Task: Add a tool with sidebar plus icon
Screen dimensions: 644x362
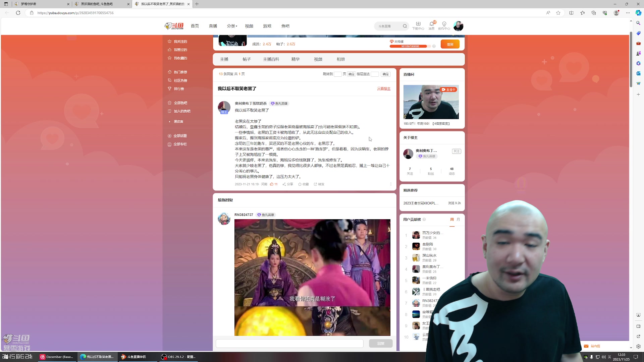Action: coord(638,95)
